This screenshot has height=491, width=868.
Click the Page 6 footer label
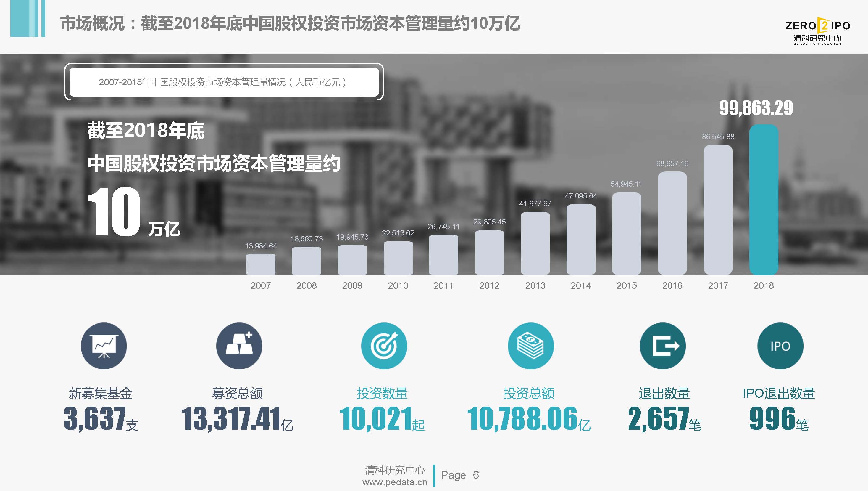pos(460,475)
